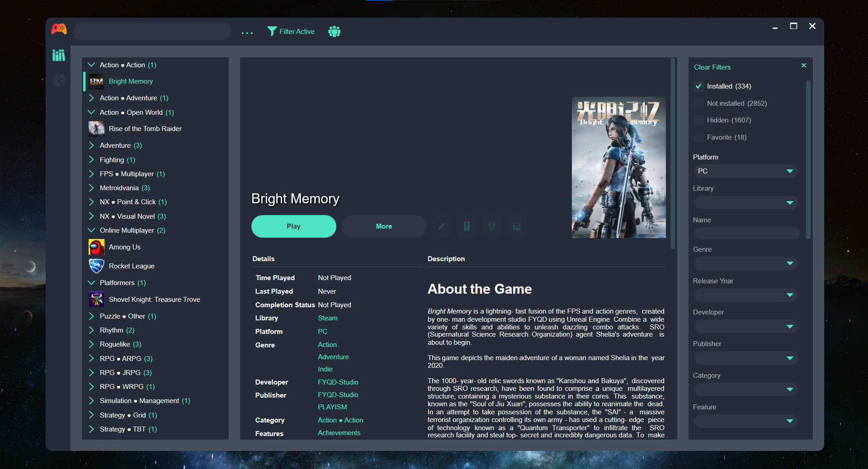Screen dimensions: 868x469
Task: Open the Genre filter dropdown
Action: (x=746, y=263)
